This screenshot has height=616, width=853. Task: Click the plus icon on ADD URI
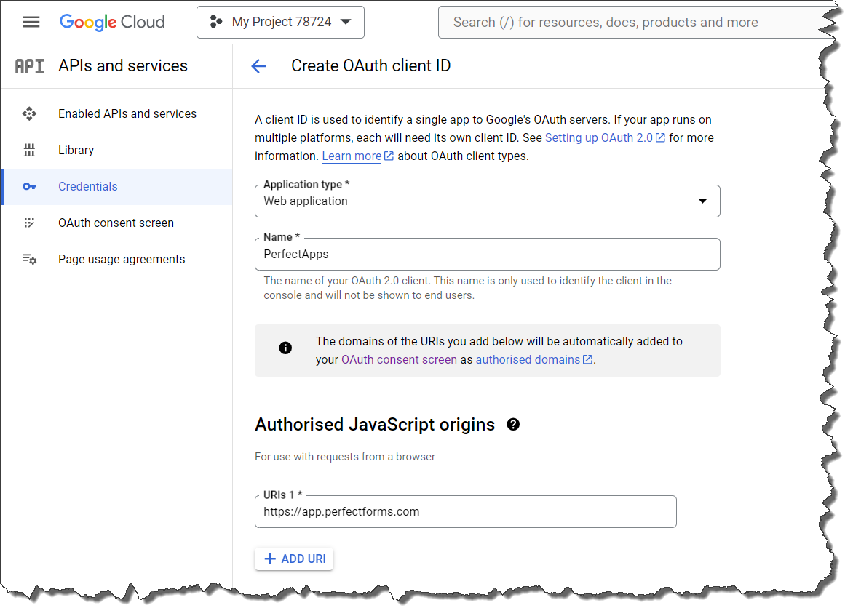[270, 559]
